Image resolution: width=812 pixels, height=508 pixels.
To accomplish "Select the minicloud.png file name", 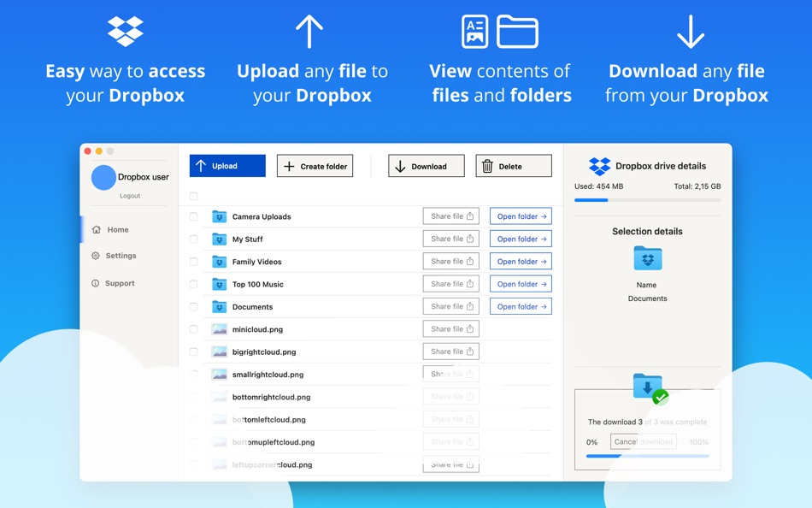I will point(257,329).
